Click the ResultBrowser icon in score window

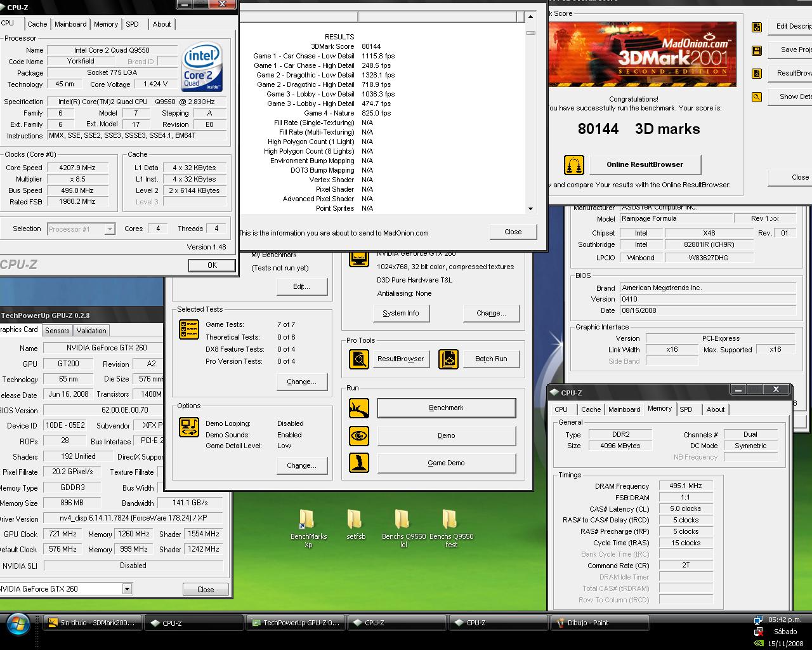757,74
